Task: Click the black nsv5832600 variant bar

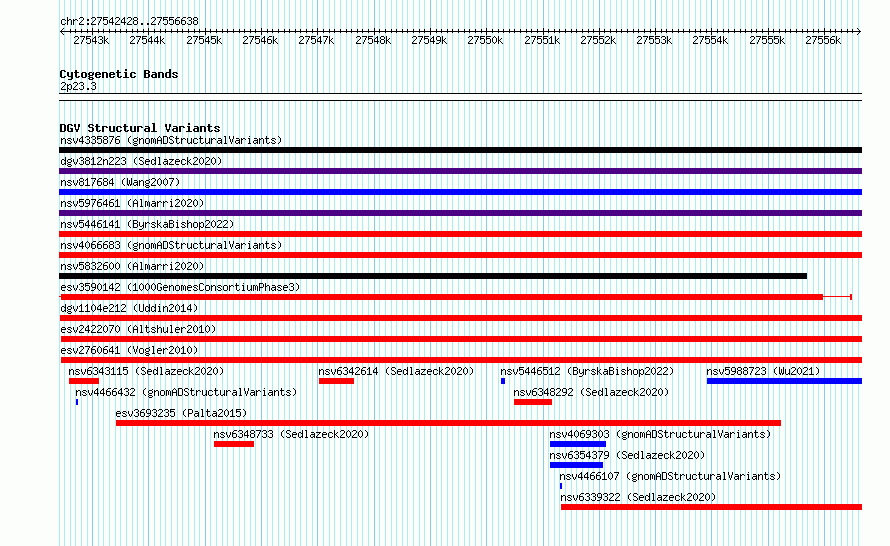Action: coord(433,276)
